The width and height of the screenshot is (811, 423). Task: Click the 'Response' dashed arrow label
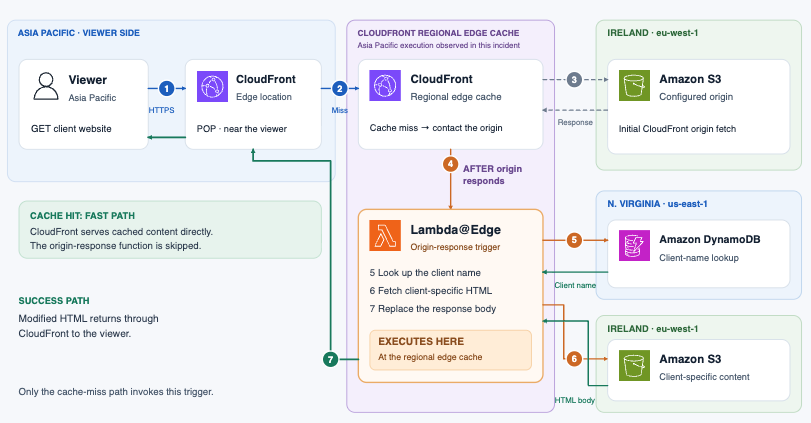(575, 123)
